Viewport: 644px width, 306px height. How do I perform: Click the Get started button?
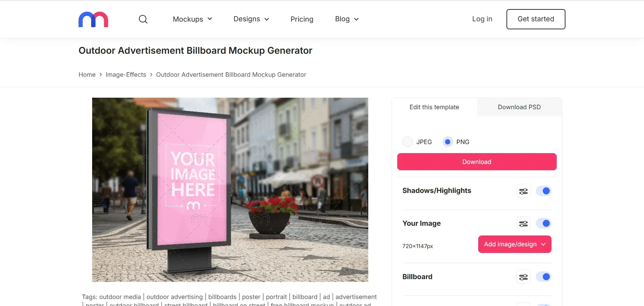535,19
